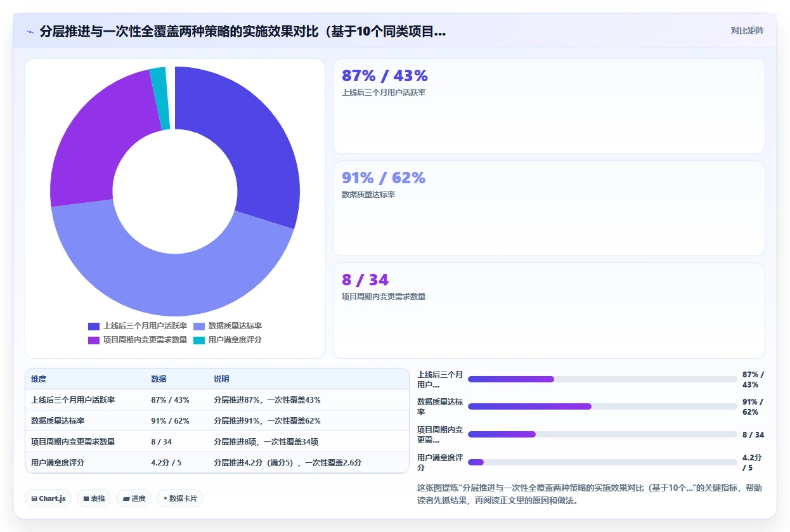
Task: Open the 91% / 62% data card
Action: coord(549,208)
